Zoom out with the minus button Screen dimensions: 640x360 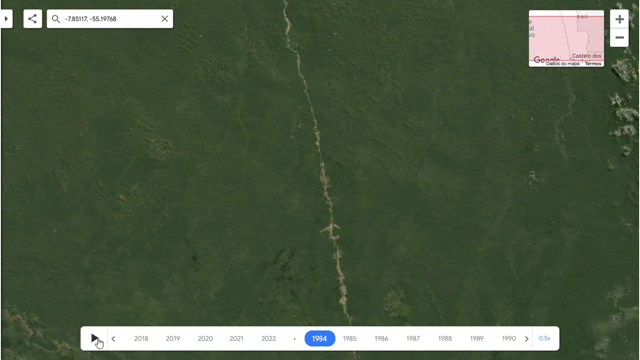619,38
